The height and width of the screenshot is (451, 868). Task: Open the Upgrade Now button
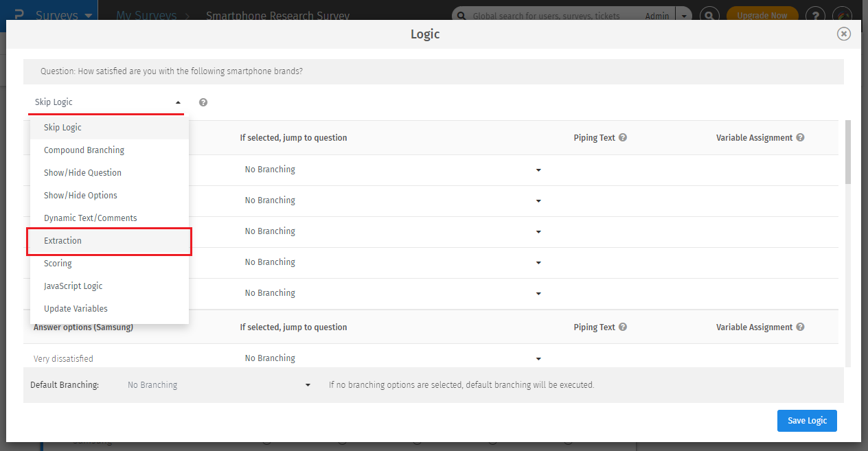[762, 14]
